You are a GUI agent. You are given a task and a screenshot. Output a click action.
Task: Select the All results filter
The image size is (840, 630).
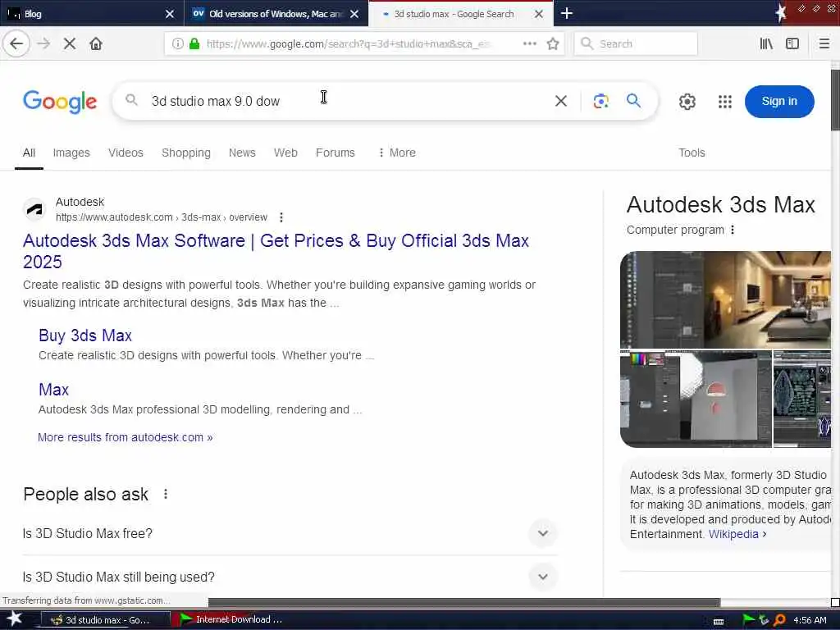click(29, 153)
